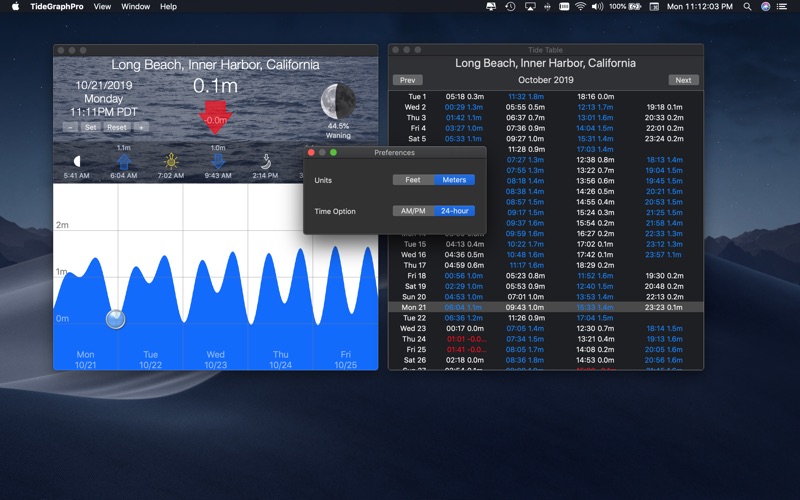
Task: Go to previous month in Tide Table
Action: [x=408, y=80]
